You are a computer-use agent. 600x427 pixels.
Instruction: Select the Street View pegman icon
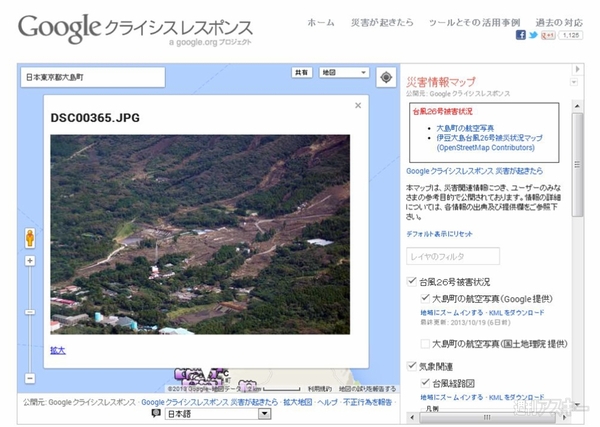(x=30, y=238)
